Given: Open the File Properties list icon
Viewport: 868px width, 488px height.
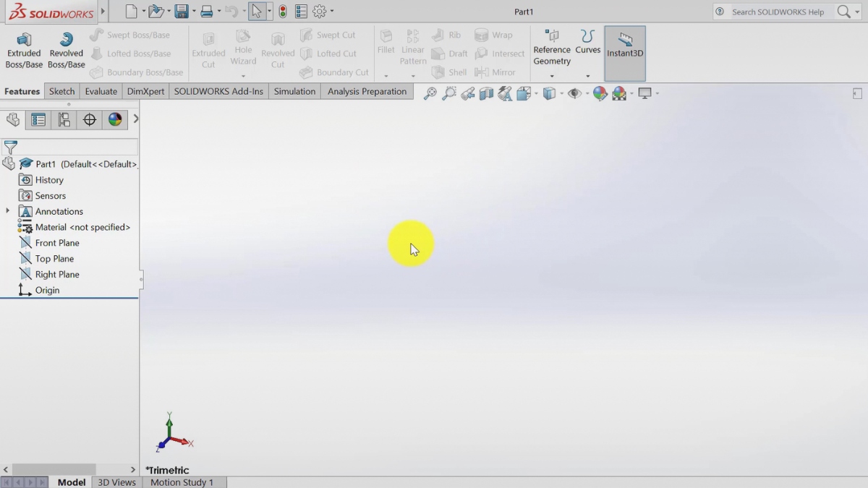Looking at the screenshot, I should click(x=301, y=11).
